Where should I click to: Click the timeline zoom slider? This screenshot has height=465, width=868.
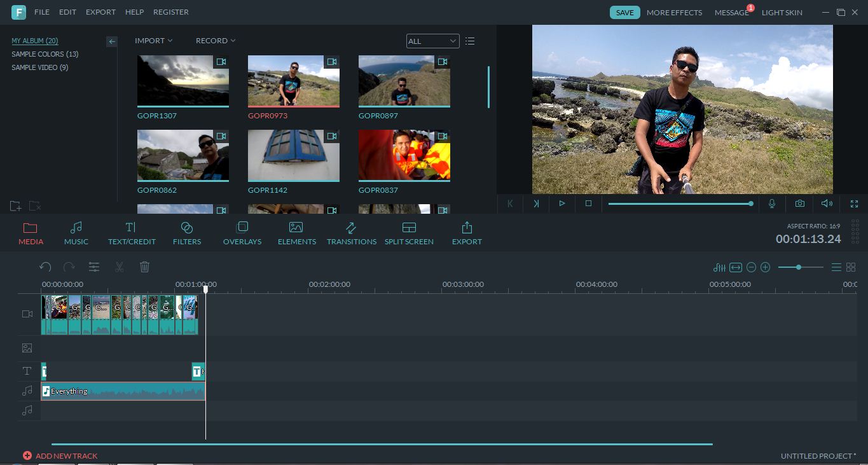[799, 267]
